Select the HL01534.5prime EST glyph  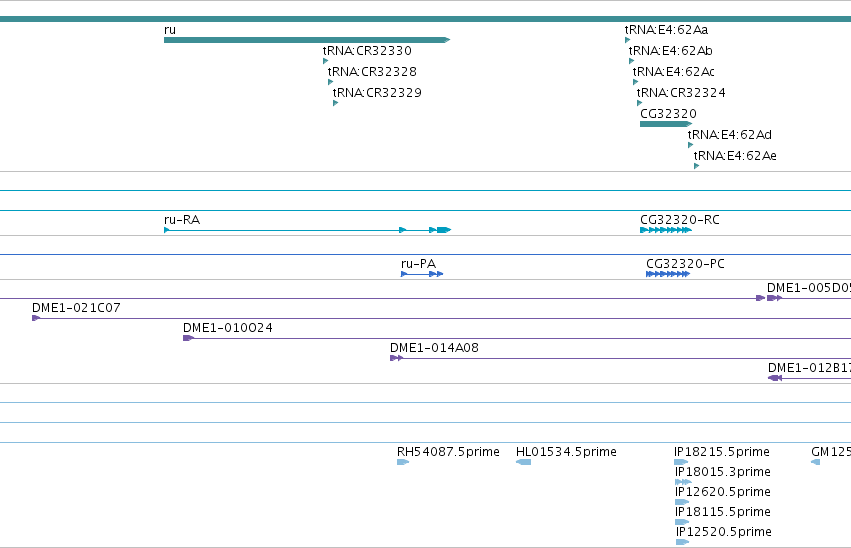point(523,462)
